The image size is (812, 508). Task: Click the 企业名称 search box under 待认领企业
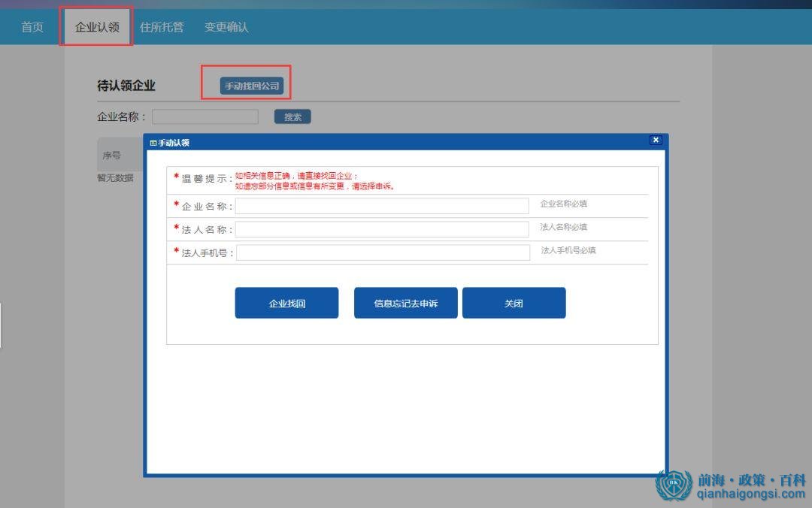[x=205, y=116]
